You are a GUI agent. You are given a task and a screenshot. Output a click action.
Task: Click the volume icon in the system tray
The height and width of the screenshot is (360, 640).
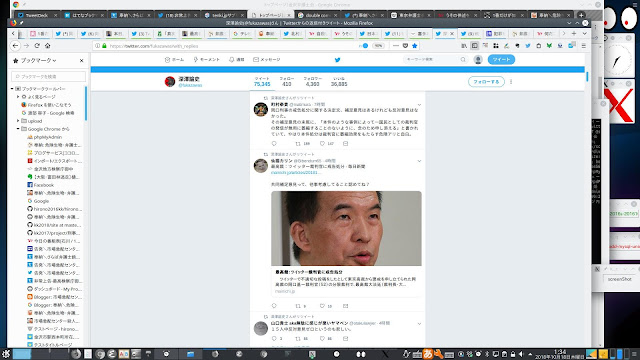click(x=521, y=354)
